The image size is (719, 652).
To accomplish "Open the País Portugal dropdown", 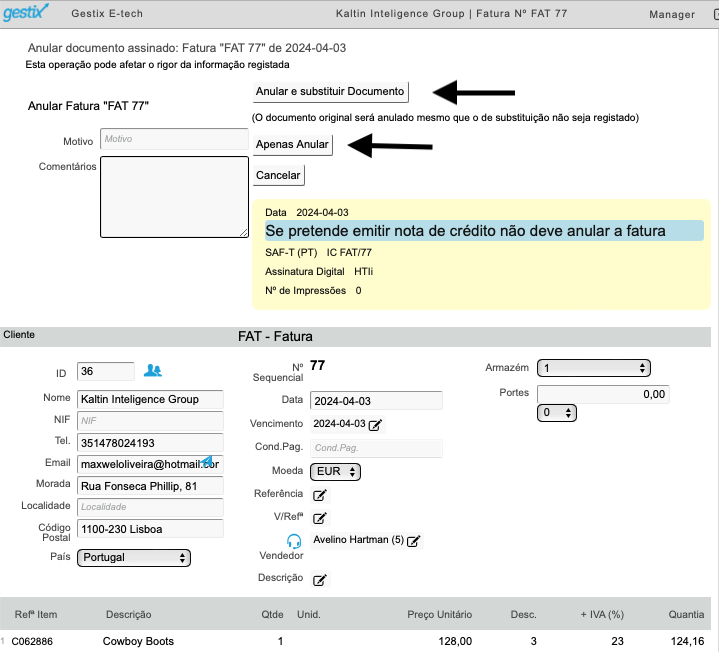I will [x=134, y=558].
